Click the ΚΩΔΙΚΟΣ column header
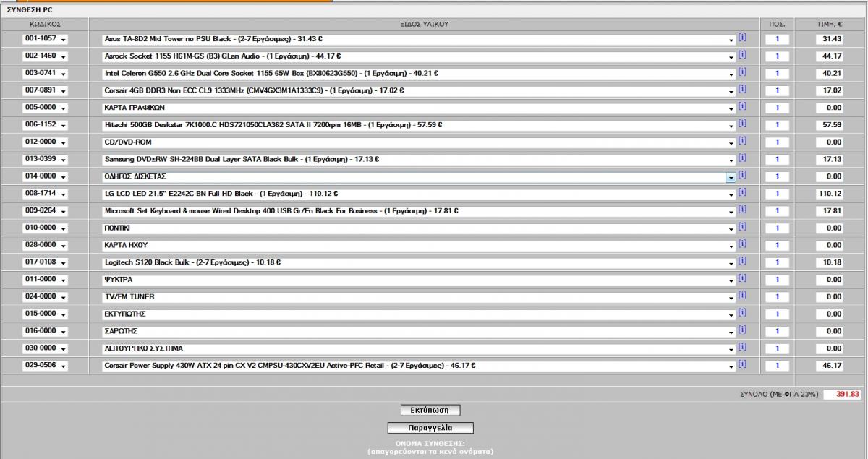Viewport: 868px width, 459px height. (45, 24)
